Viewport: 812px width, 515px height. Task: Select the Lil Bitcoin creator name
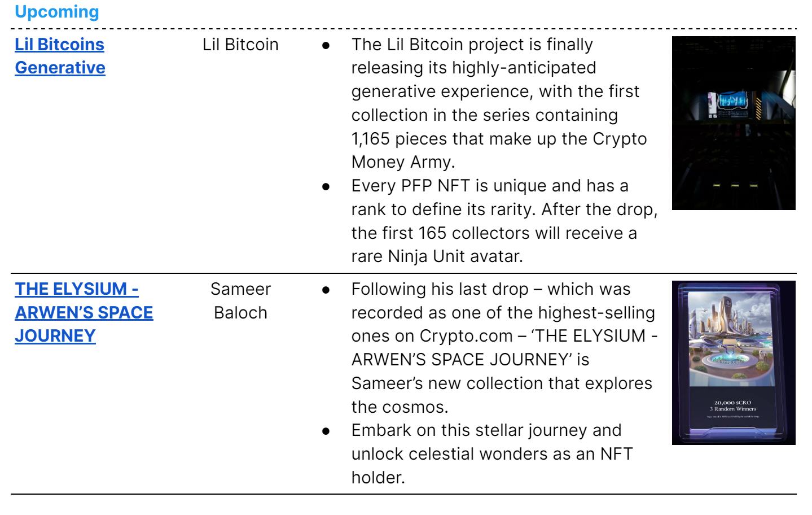240,45
